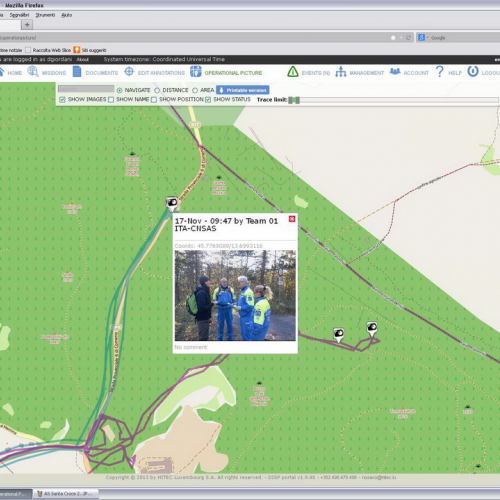Click the popup coordinates text
This screenshot has width=500, height=500.
219,246
